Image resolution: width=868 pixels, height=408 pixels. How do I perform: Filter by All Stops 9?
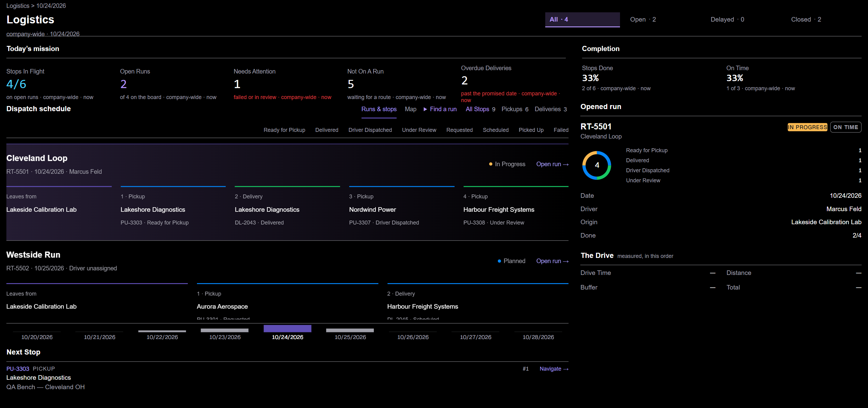(x=480, y=109)
